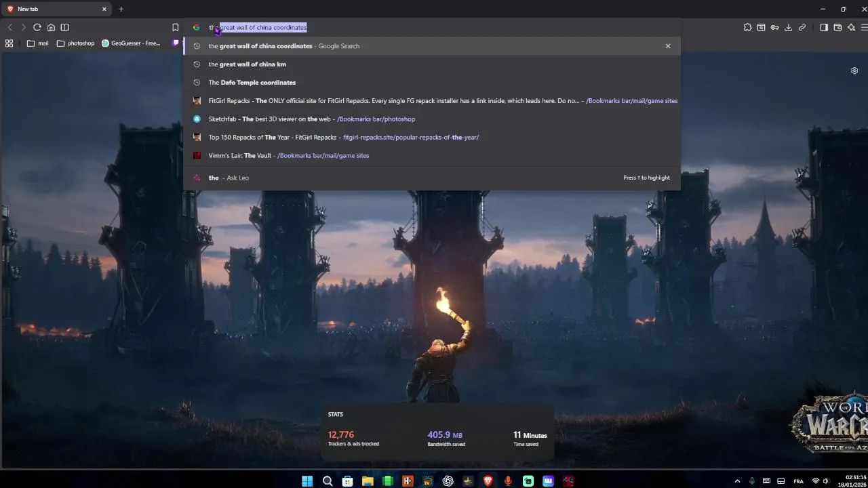868x488 pixels.
Task: Click the browser back arrow
Action: (x=10, y=27)
